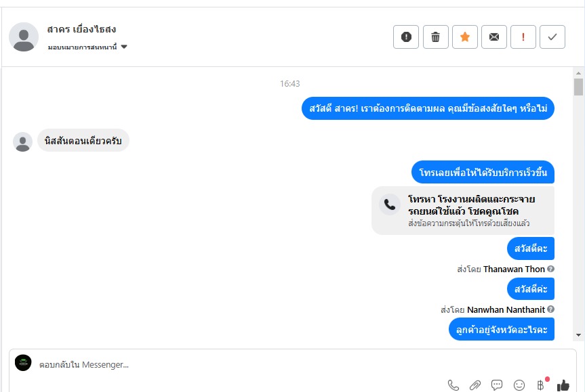Open saved replies speech bubble icon
The image size is (585, 392).
pos(497,385)
